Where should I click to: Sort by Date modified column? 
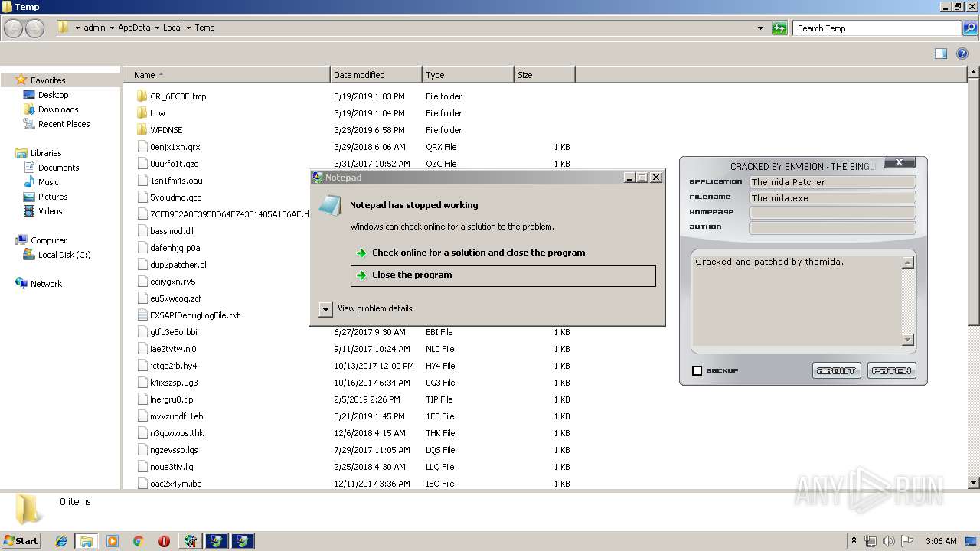tap(376, 75)
